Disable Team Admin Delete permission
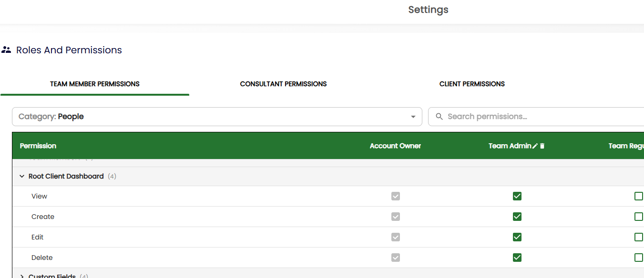Viewport: 644px width, 278px height. click(517, 258)
